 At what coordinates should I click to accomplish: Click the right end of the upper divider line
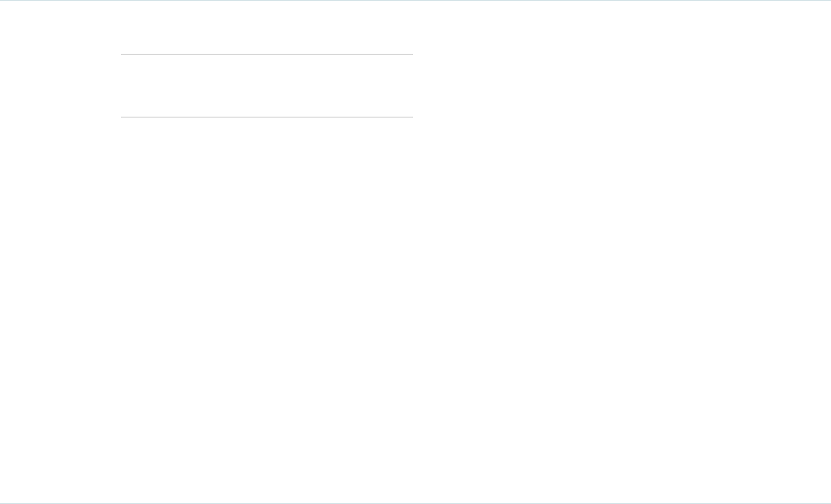411,54
